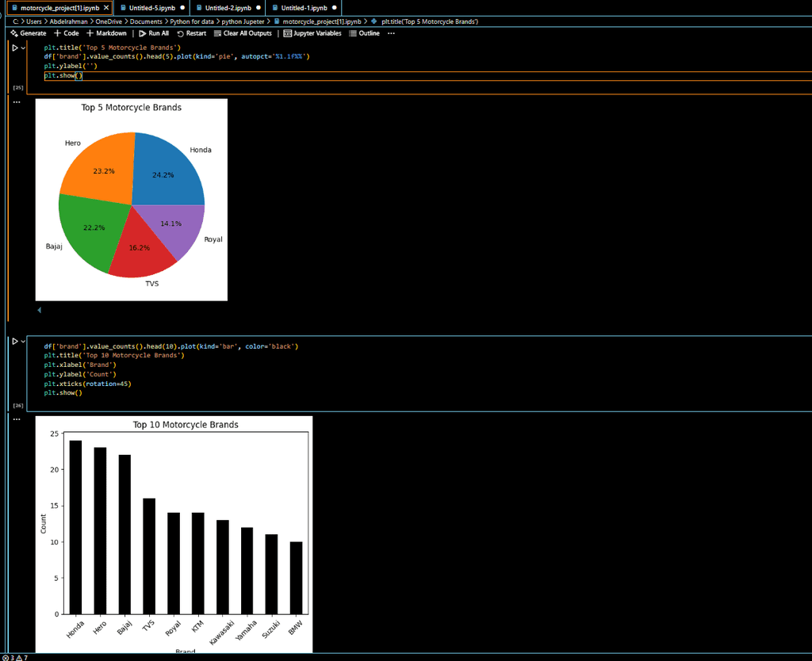
Task: Click the green Bajaj pie slice
Action: click(x=94, y=227)
